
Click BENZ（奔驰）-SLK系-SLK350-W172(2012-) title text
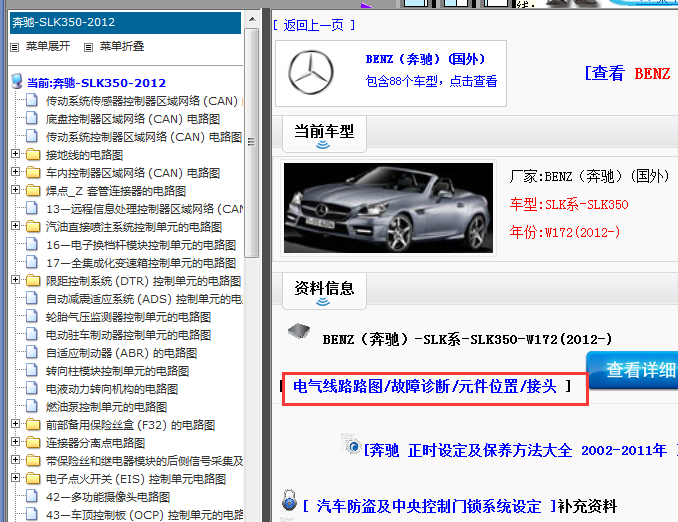[467, 339]
